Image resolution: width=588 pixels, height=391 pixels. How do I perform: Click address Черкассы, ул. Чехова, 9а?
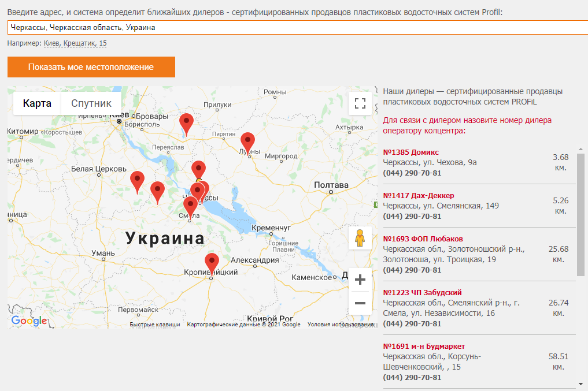(x=430, y=162)
